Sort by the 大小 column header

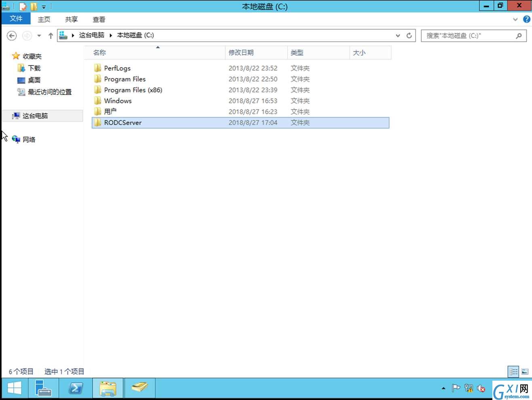tap(370, 53)
